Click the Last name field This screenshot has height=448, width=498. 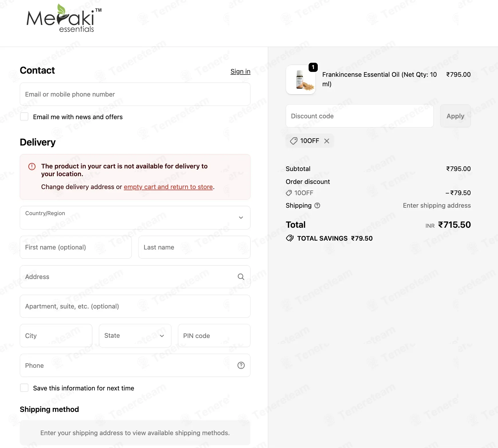pos(194,247)
